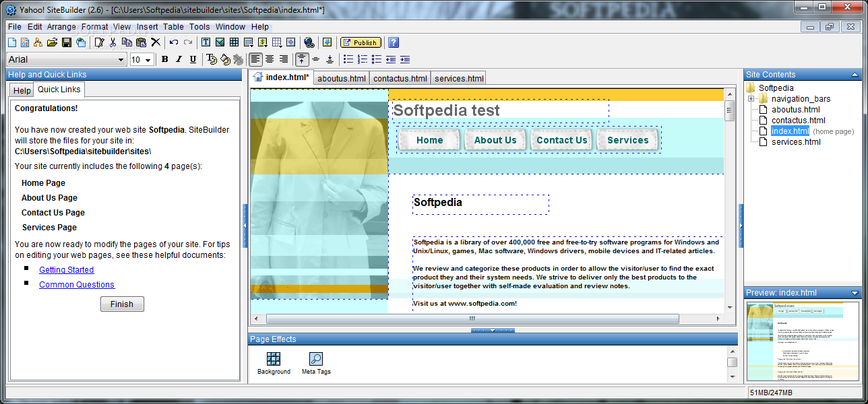Viewport: 868px width, 404px height.
Task: Open the Insert menu
Action: click(148, 27)
